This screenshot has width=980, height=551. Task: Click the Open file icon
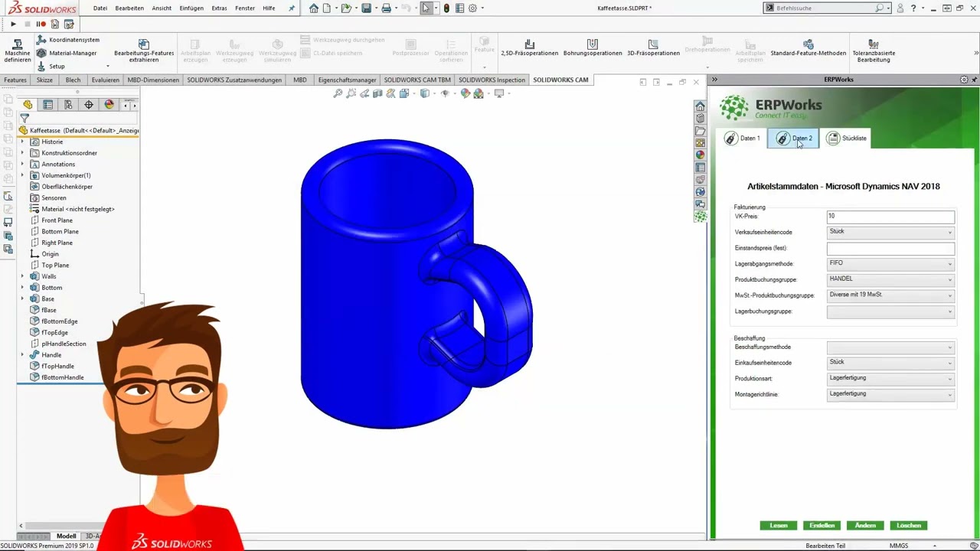point(346,8)
